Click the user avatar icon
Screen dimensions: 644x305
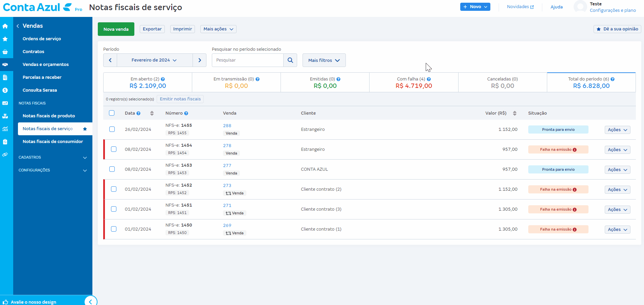580,7
